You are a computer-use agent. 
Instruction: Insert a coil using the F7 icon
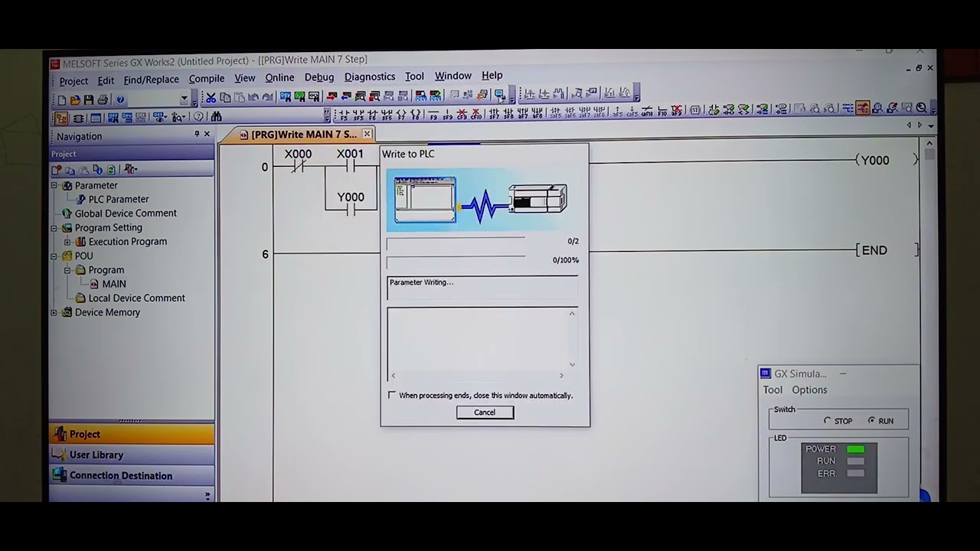(402, 115)
